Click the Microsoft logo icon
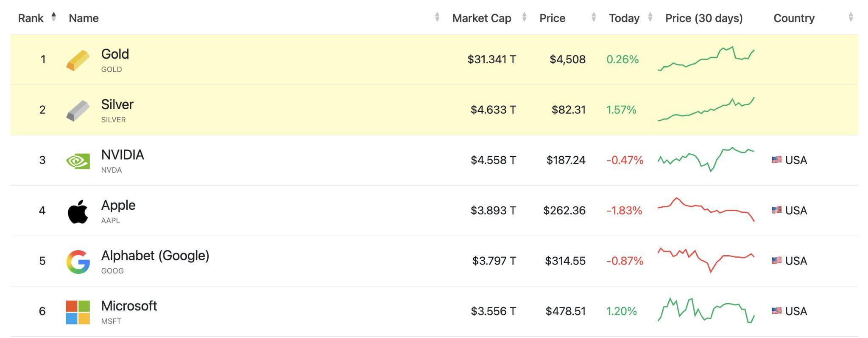The width and height of the screenshot is (868, 338). pos(78,312)
